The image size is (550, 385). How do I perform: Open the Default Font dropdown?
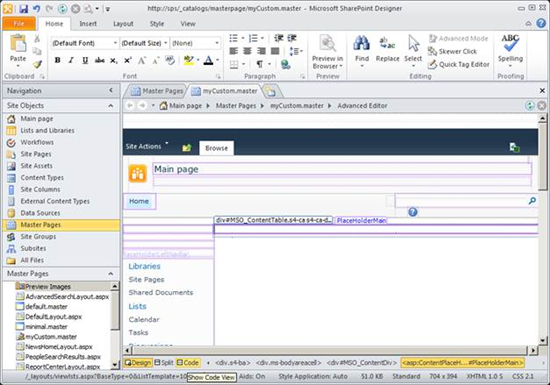(x=85, y=43)
